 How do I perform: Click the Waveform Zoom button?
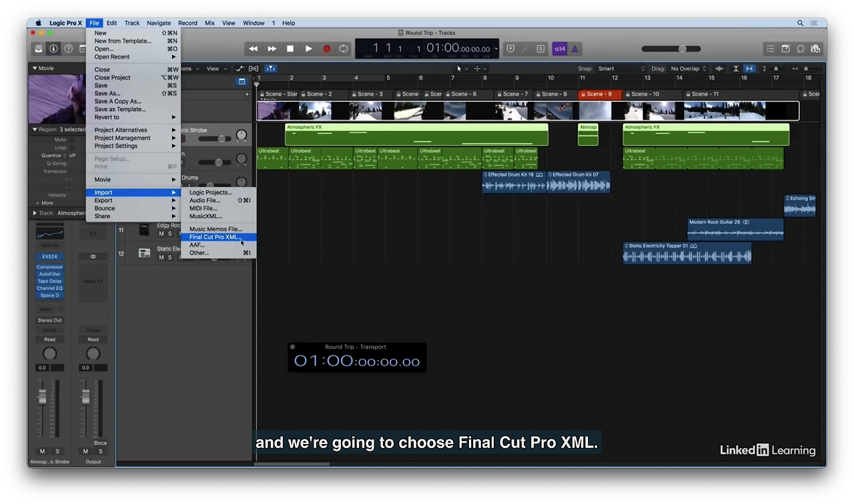(719, 69)
